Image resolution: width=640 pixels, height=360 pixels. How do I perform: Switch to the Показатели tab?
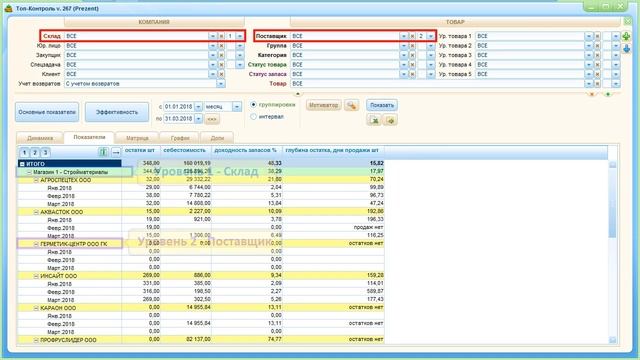pos(89,137)
